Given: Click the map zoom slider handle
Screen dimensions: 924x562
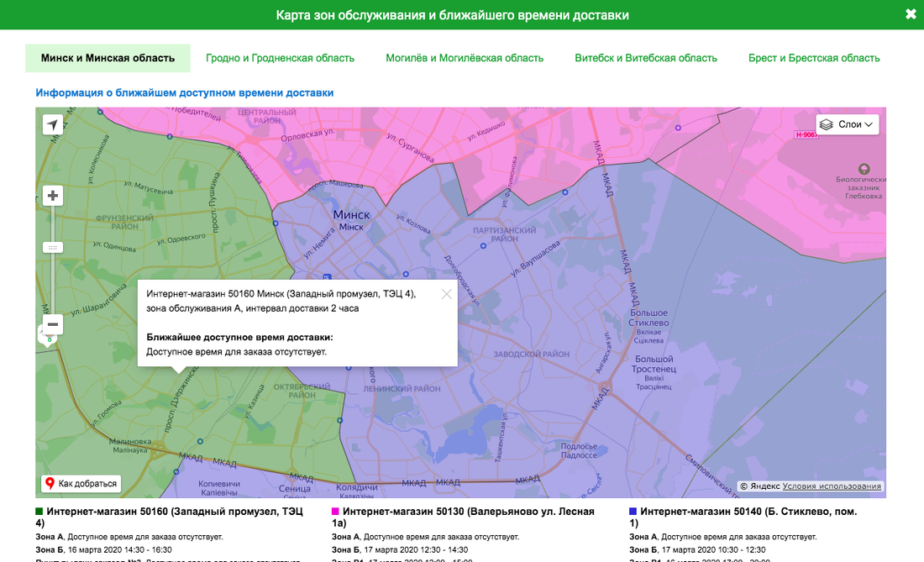Looking at the screenshot, I should point(53,247).
